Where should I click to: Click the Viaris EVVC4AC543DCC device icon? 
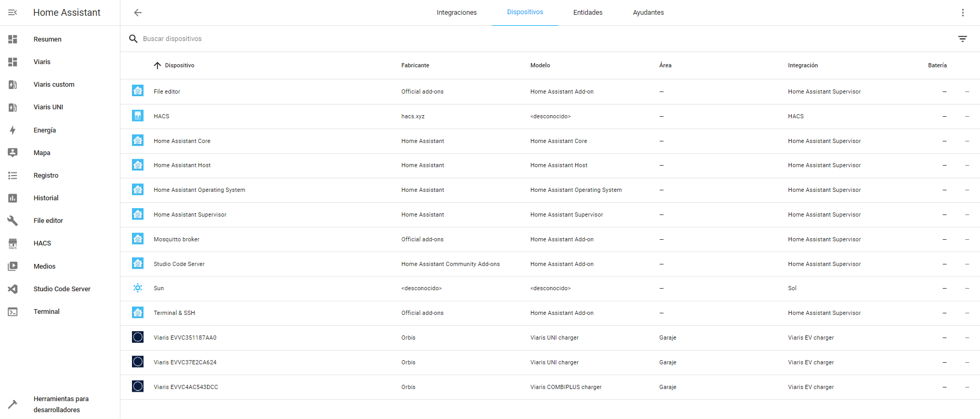click(x=138, y=386)
